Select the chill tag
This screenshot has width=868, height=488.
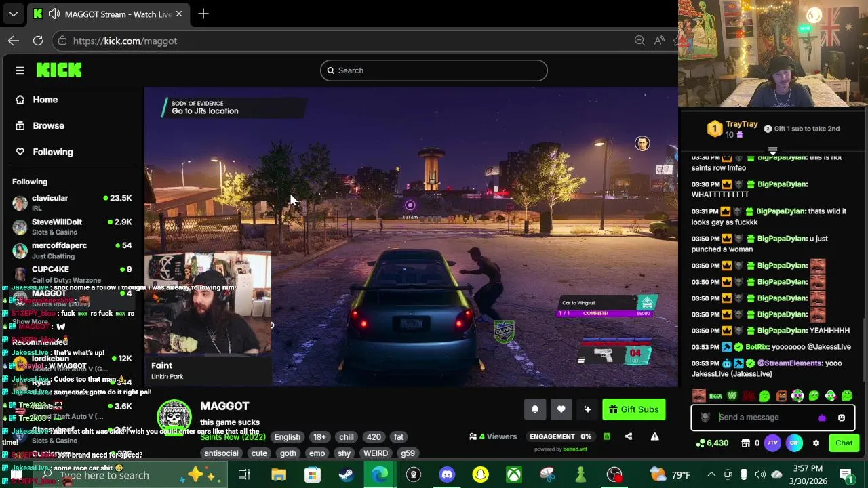[x=347, y=437]
